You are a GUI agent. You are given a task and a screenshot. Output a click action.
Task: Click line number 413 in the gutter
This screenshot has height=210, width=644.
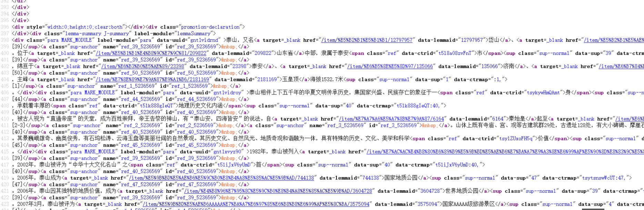(x=5, y=138)
